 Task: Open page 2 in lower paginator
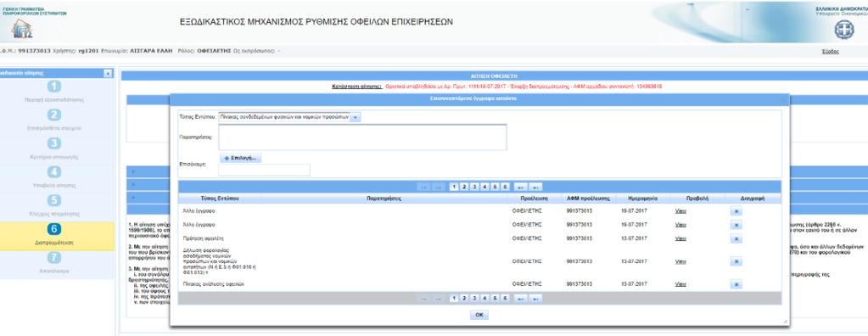464,299
